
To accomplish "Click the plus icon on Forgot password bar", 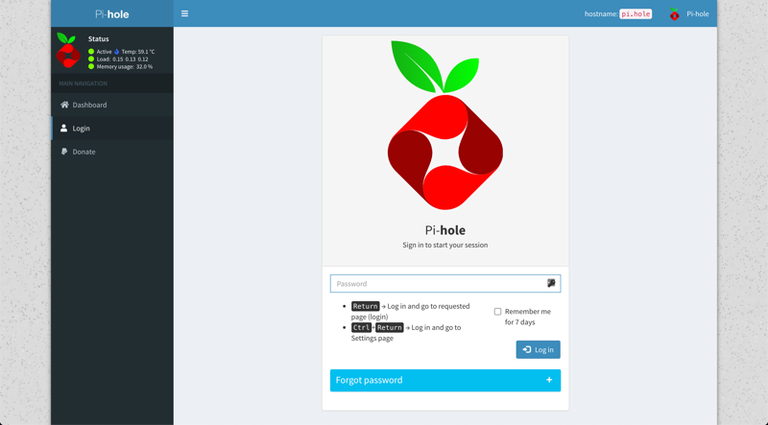I will [x=549, y=380].
